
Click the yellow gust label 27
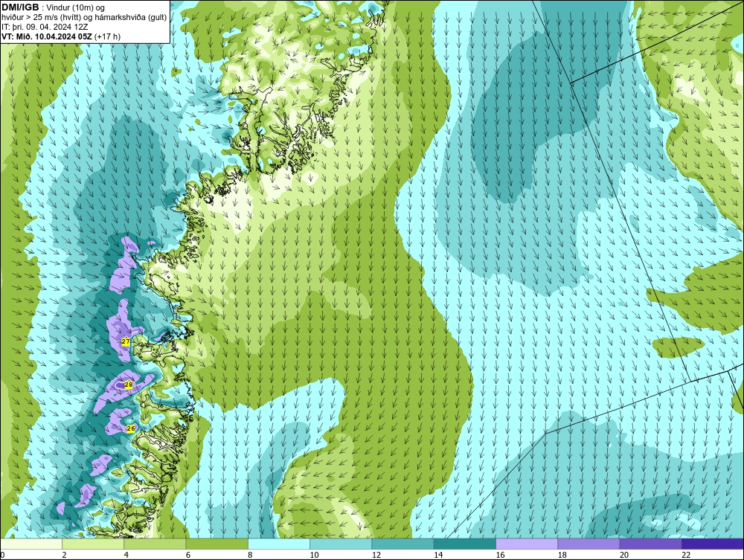(x=125, y=341)
